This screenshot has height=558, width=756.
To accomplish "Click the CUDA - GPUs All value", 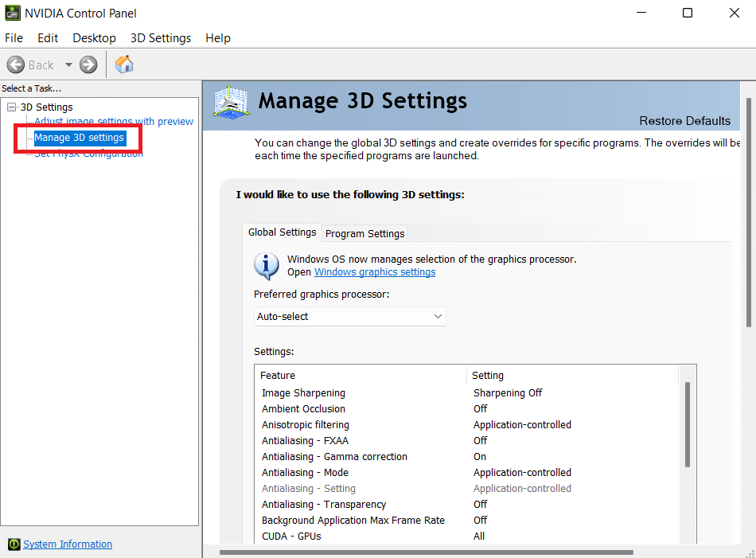I will pos(479,537).
